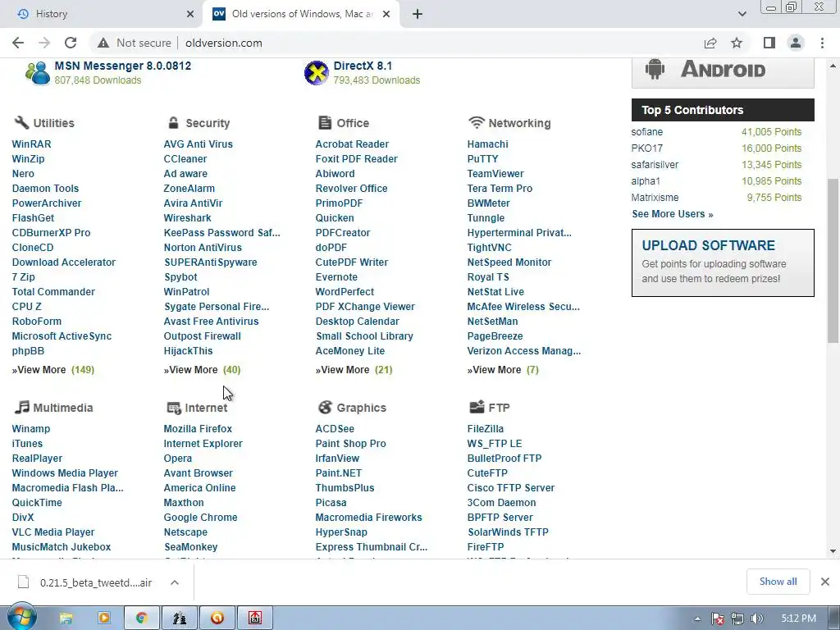Click the Chrome taskbar icon

click(x=141, y=619)
